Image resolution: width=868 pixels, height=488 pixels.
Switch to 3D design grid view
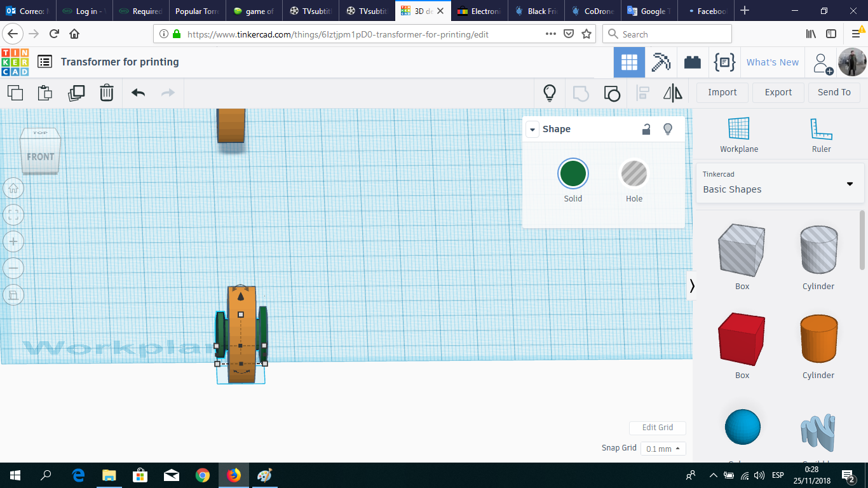629,62
